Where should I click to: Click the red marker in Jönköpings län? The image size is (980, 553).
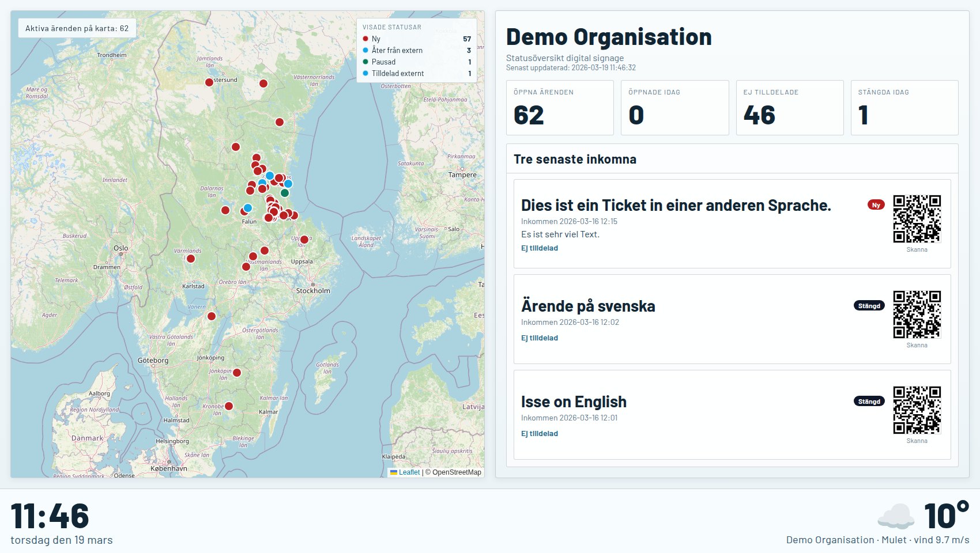(237, 373)
